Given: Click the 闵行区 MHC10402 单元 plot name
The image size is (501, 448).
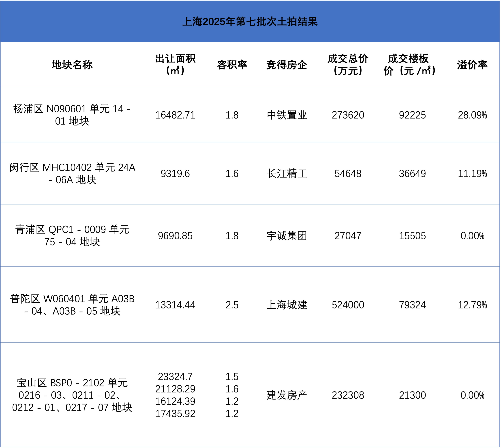Looking at the screenshot, I should coord(72,174).
